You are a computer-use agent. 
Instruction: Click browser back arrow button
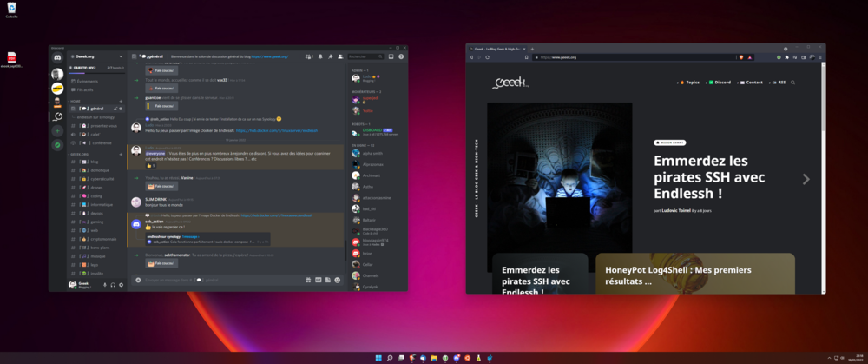click(471, 57)
